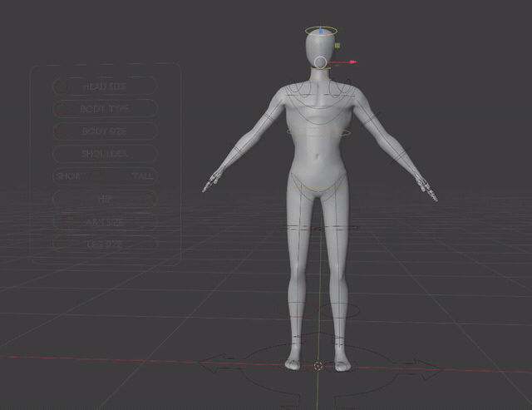Click the SHOULDER slider handle circle

point(101,153)
